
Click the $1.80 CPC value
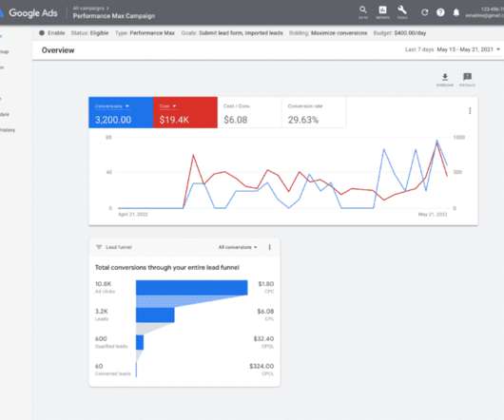point(266,284)
